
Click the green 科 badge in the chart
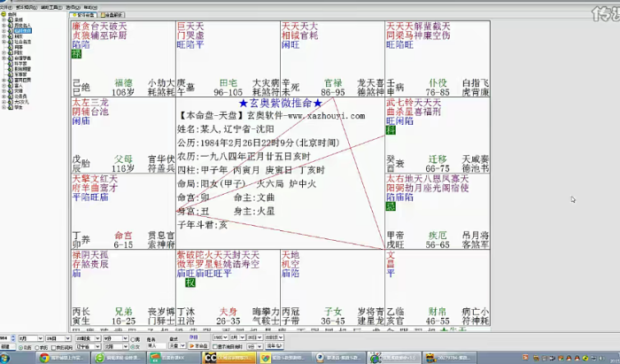click(x=391, y=130)
